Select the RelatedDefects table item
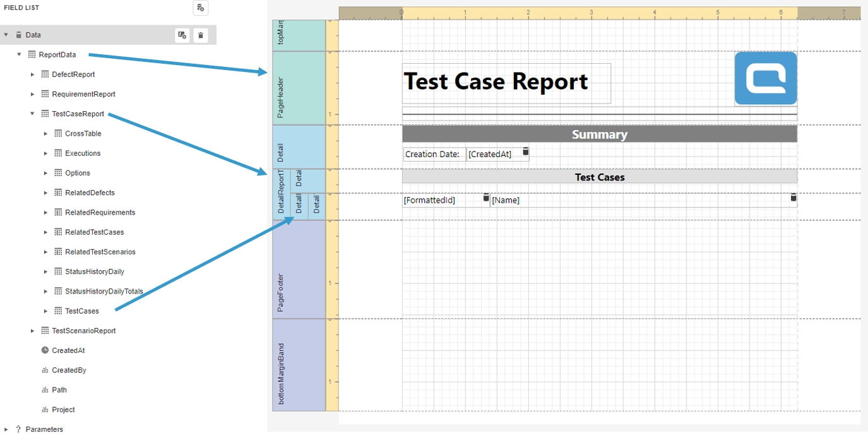The height and width of the screenshot is (445, 868). pyautogui.click(x=90, y=193)
